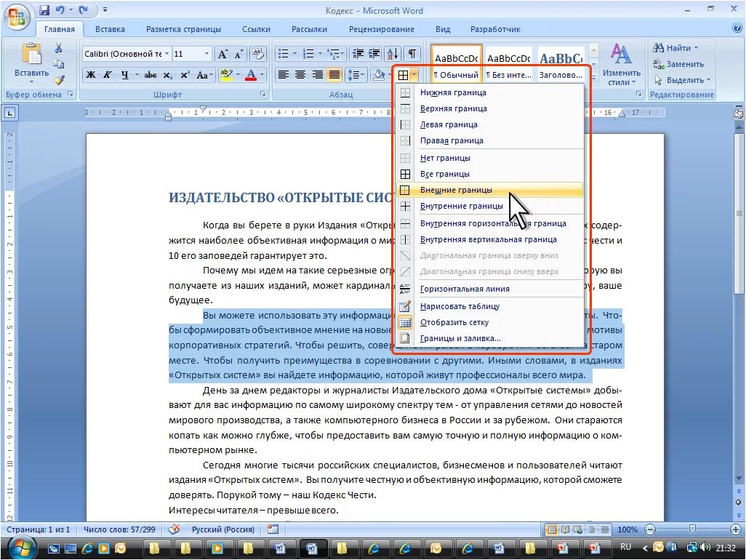Open change case (Aa) dropdown

click(204, 75)
